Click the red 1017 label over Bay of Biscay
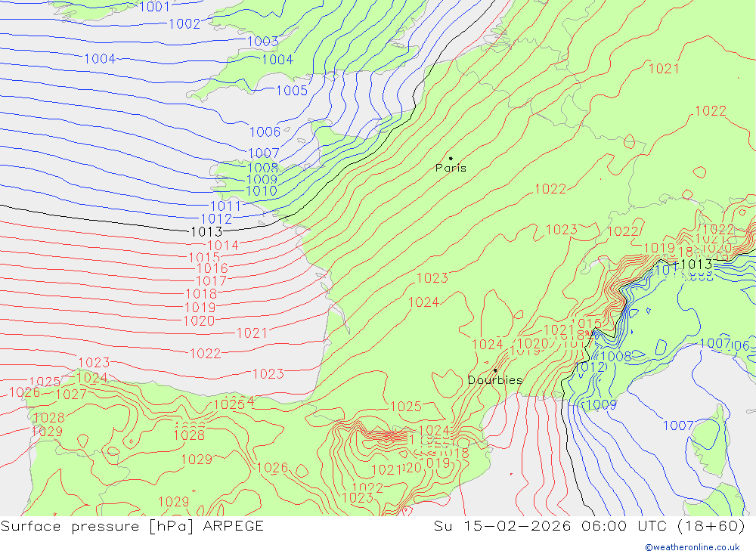 (x=211, y=280)
